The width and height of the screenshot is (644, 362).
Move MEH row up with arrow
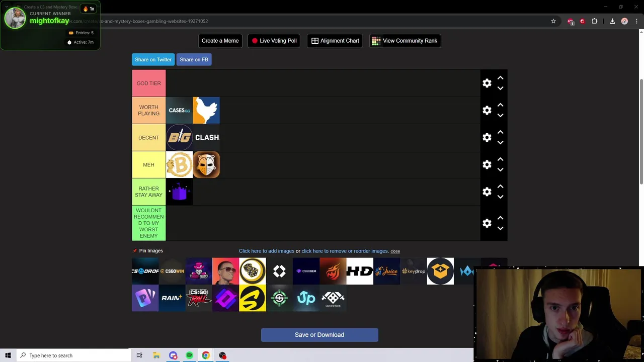[x=500, y=159]
